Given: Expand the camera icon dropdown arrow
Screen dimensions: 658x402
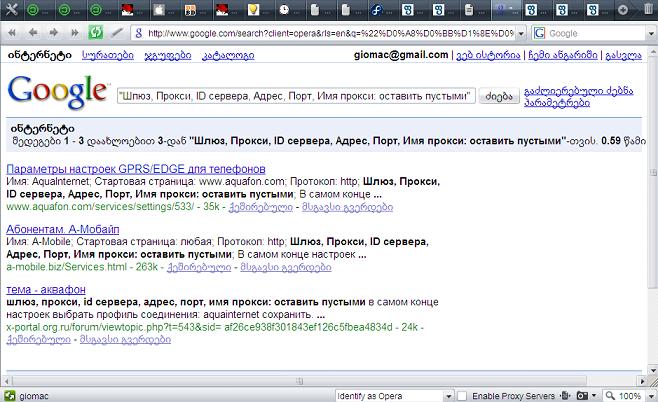Looking at the screenshot, I should [x=594, y=395].
